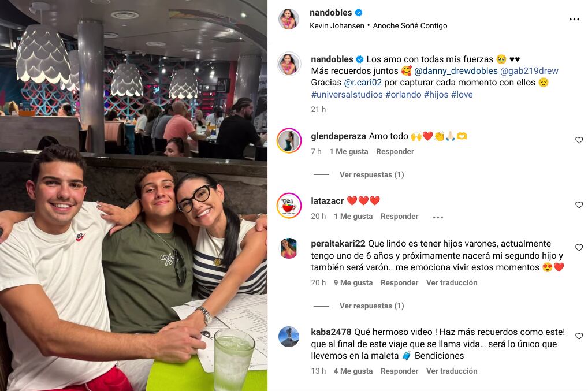Click the restaurant photo of the post
The image size is (588, 391).
coord(133,195)
